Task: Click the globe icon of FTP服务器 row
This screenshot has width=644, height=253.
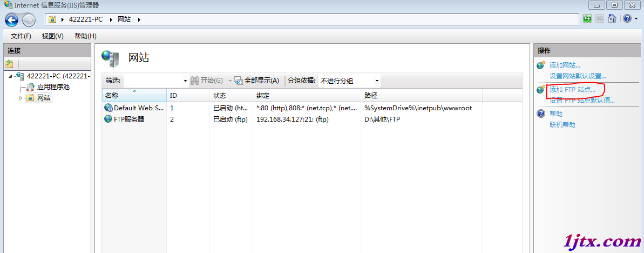Action: click(109, 119)
